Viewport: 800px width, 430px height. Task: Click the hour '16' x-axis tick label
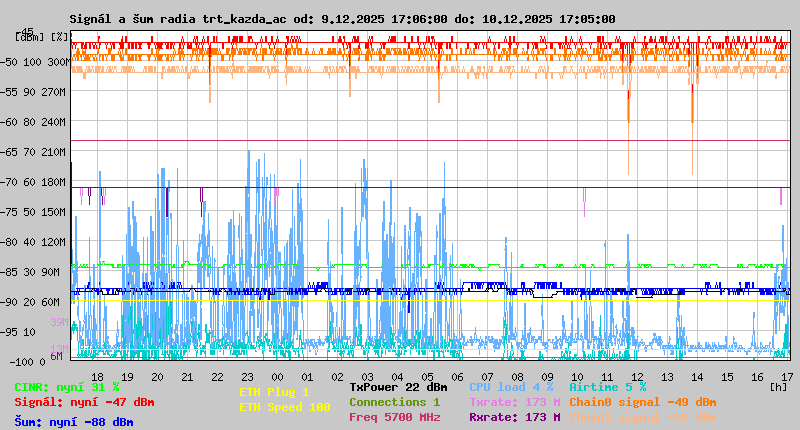[x=757, y=377]
